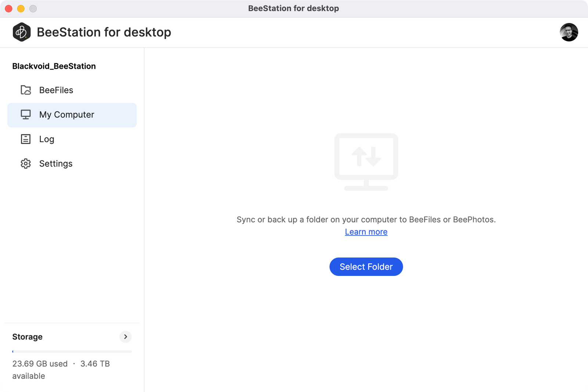Follow the Learn more link
Viewport: 588px width, 392px height.
(366, 232)
